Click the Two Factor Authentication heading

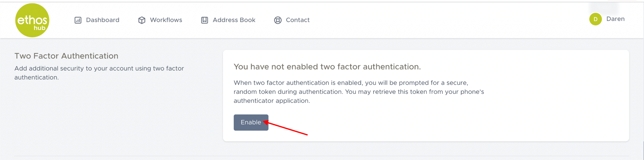tap(66, 56)
